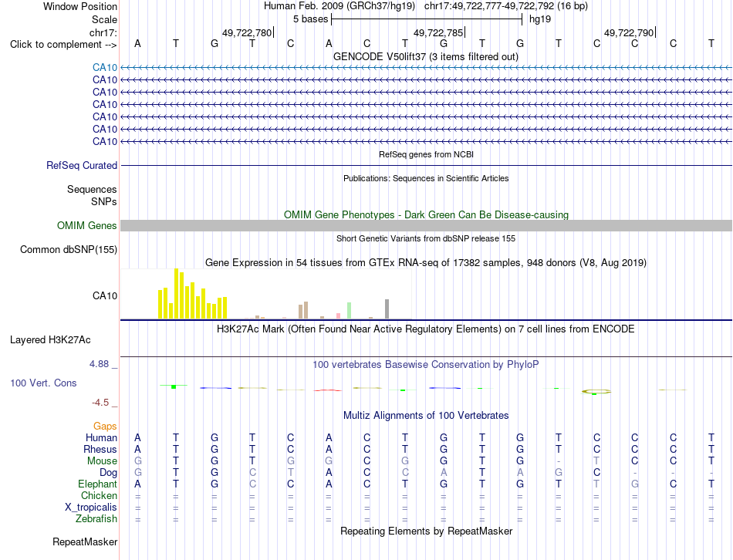Click the chr17:49,722,777-49,722,792 (16 bp) position text
The height and width of the screenshot is (560, 733).
pos(506,6)
